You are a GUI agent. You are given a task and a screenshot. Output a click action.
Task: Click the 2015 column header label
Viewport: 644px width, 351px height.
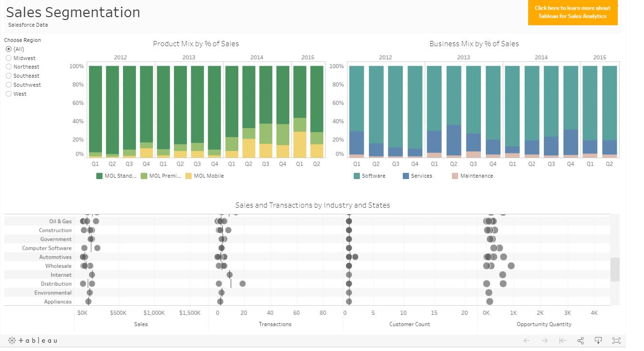(x=307, y=57)
